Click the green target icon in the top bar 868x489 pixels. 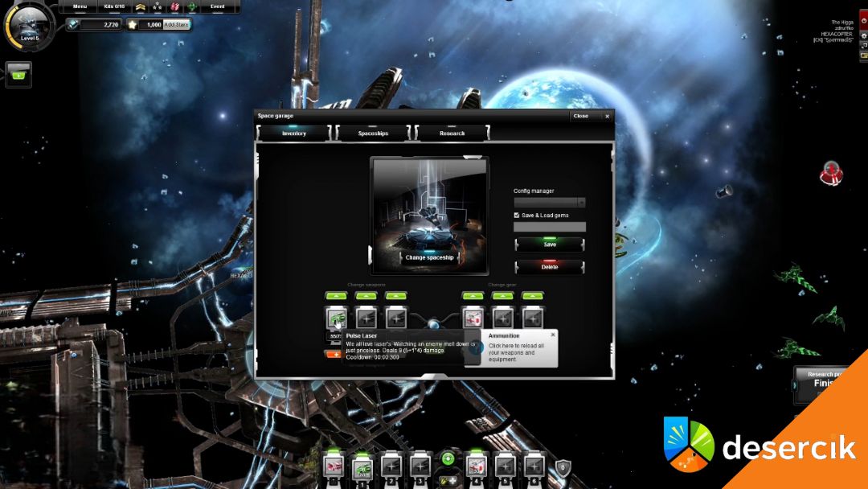192,6
